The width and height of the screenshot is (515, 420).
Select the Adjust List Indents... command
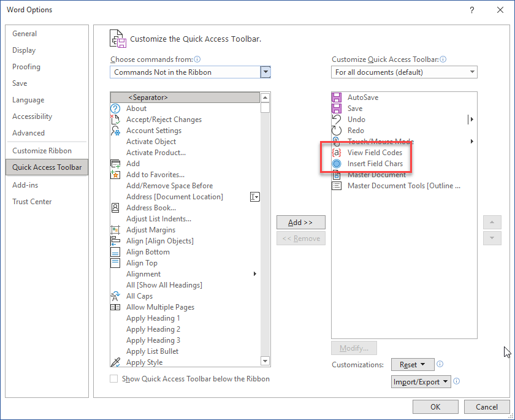(185, 219)
